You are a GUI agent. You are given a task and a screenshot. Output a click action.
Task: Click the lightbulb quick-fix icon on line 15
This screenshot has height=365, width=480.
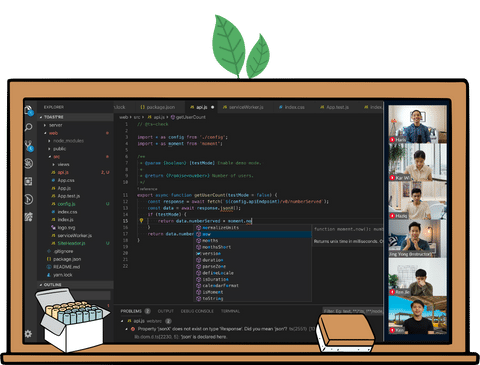click(141, 221)
